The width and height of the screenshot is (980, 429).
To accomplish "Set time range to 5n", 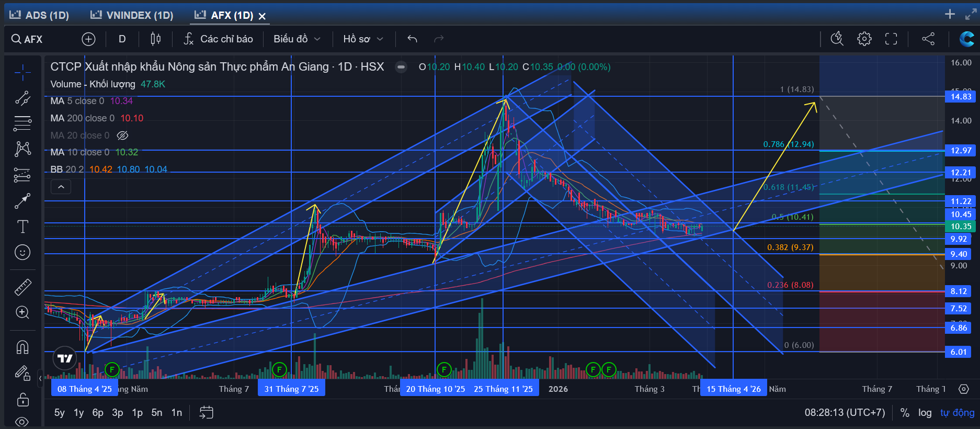I will [x=157, y=413].
